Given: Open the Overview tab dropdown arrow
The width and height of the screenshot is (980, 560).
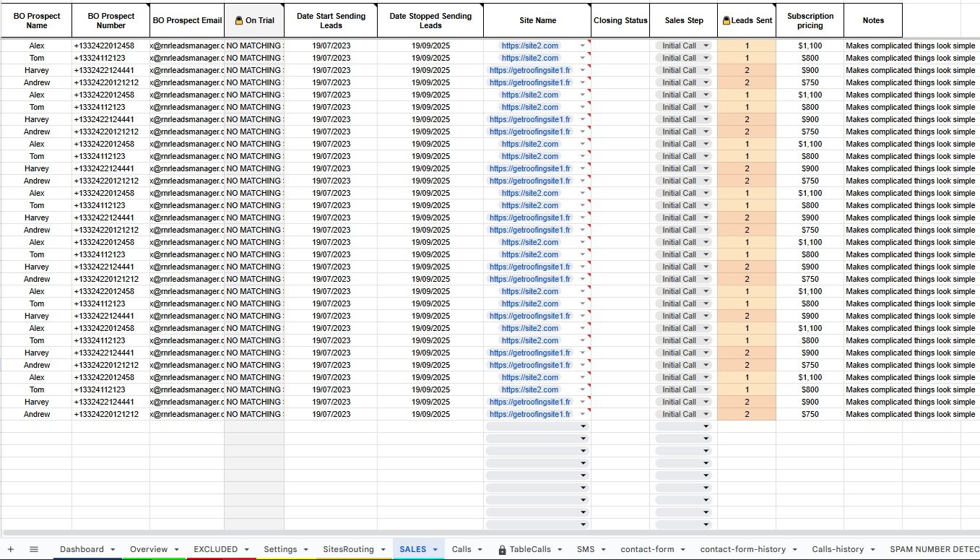Looking at the screenshot, I should coord(175,550).
